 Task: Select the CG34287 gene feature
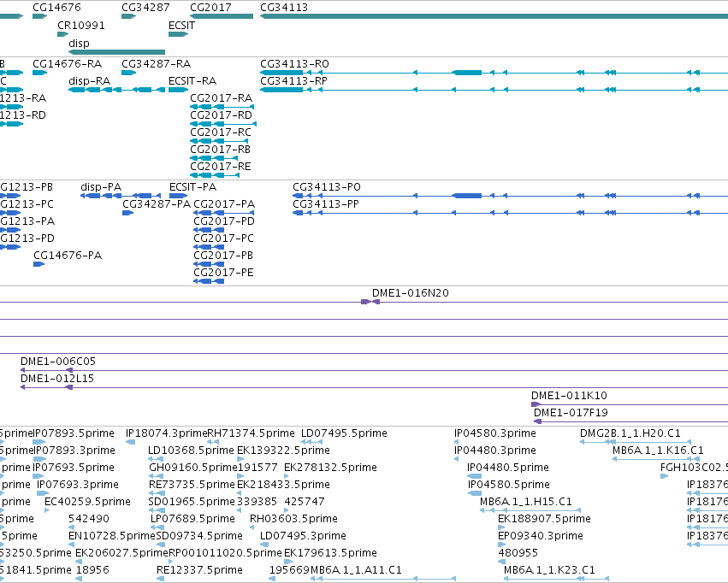point(128,16)
